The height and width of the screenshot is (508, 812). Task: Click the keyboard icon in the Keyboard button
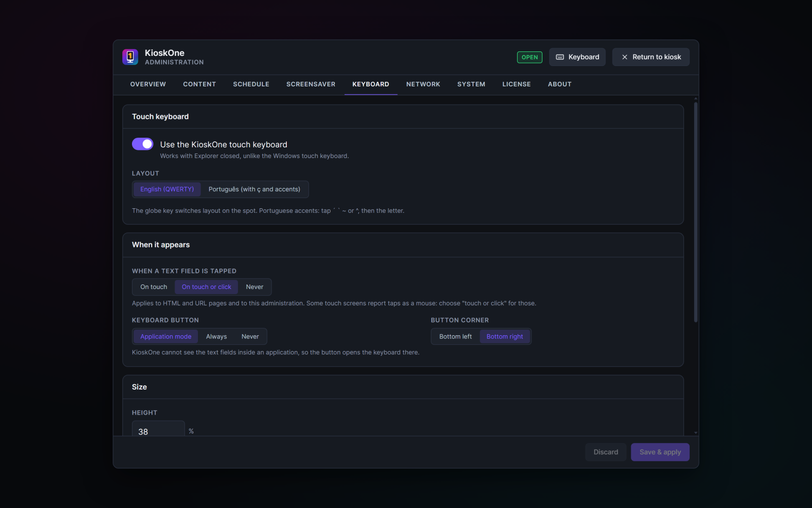point(560,57)
